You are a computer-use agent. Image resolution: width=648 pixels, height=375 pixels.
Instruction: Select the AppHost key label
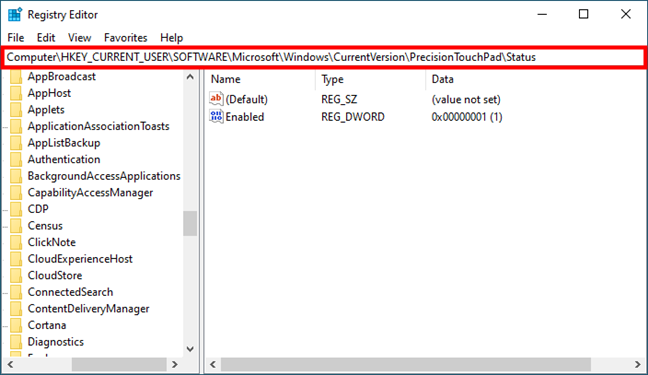tap(49, 93)
